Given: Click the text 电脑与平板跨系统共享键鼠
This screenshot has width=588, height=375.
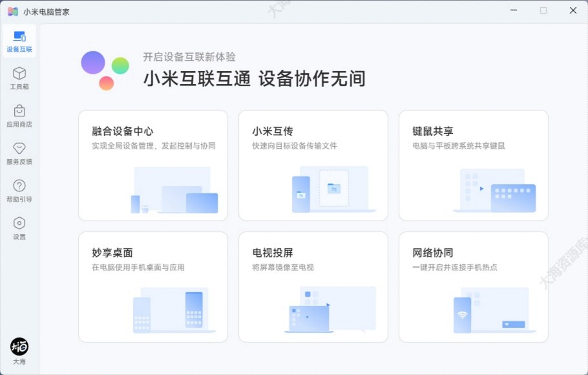Looking at the screenshot, I should [x=459, y=145].
